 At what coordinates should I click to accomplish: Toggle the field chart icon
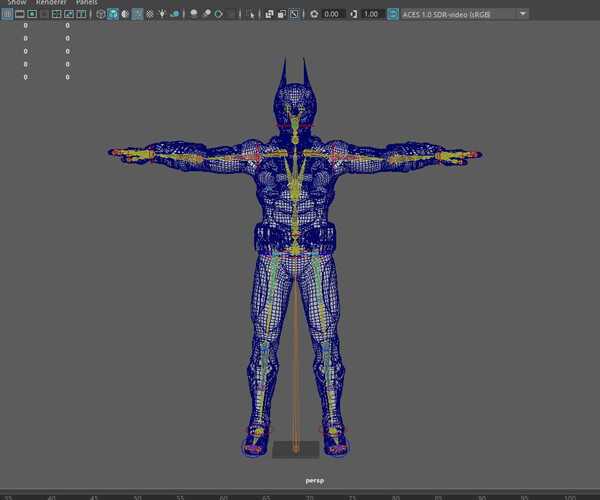point(57,15)
